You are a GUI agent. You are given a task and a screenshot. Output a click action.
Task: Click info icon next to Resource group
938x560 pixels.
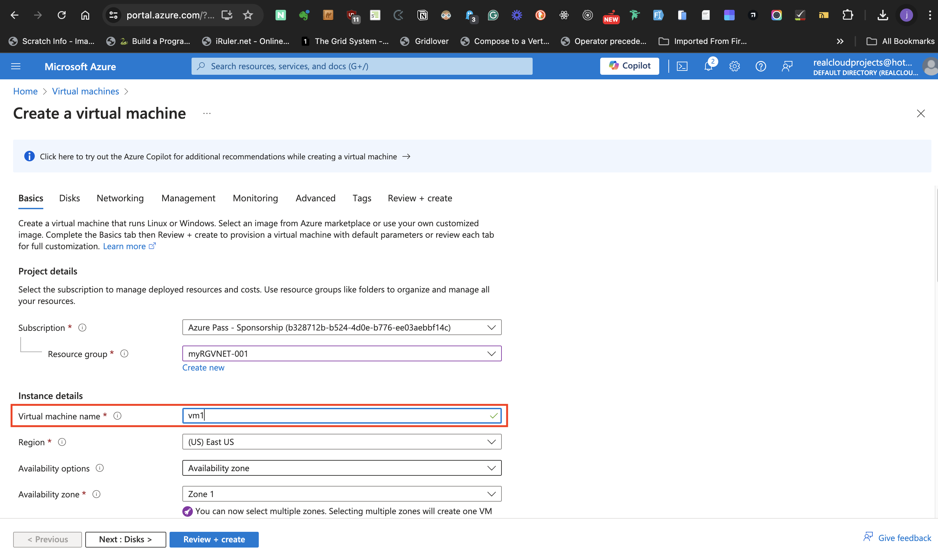(x=124, y=353)
